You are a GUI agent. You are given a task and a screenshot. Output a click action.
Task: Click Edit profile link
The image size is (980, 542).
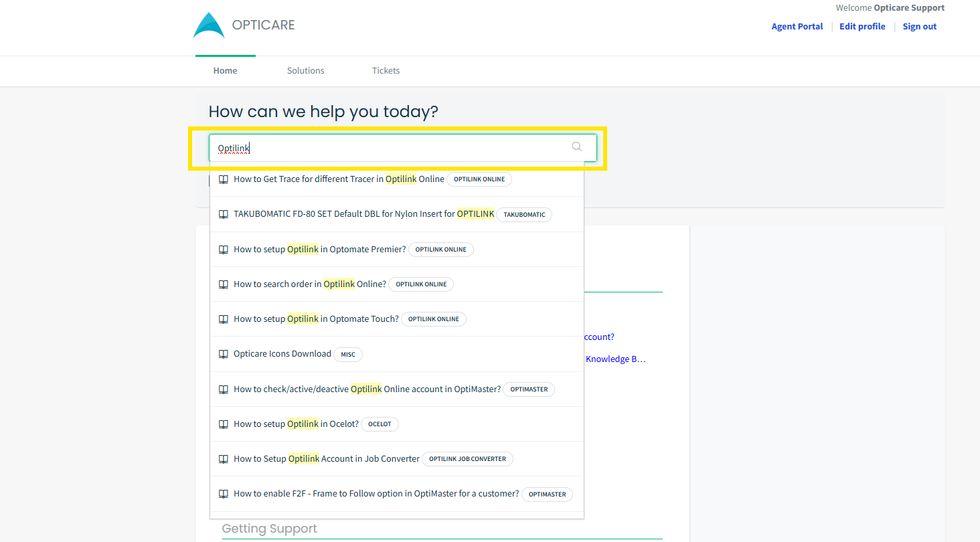pyautogui.click(x=862, y=27)
